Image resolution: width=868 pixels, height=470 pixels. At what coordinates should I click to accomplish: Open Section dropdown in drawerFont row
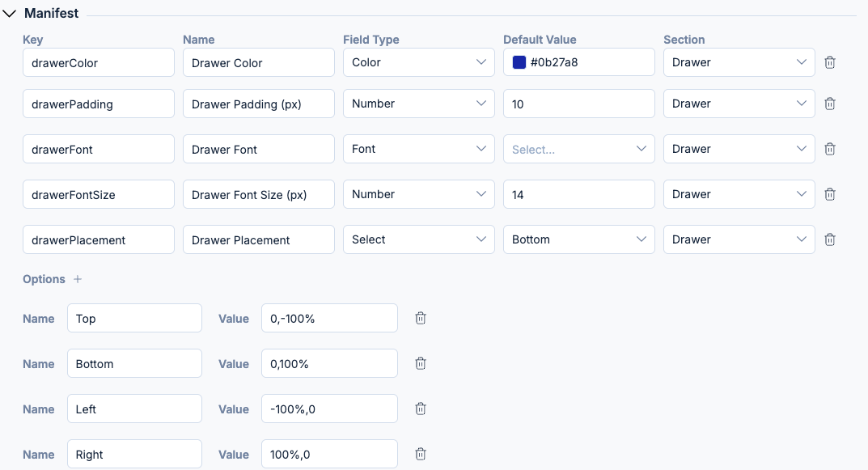[x=739, y=149]
